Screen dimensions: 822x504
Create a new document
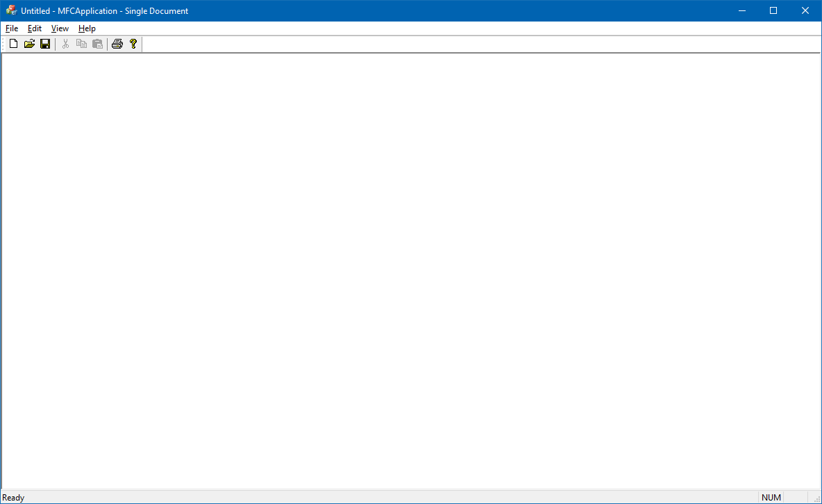pos(12,43)
